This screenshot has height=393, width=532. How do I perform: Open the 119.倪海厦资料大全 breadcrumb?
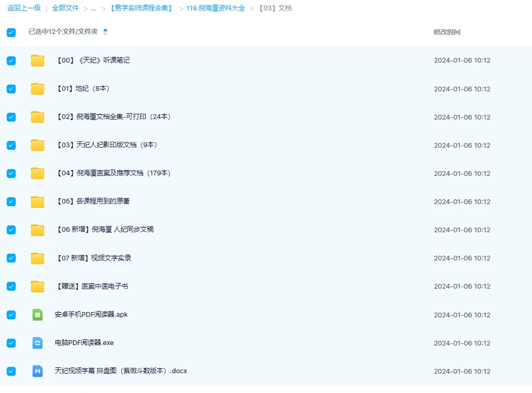pyautogui.click(x=216, y=8)
